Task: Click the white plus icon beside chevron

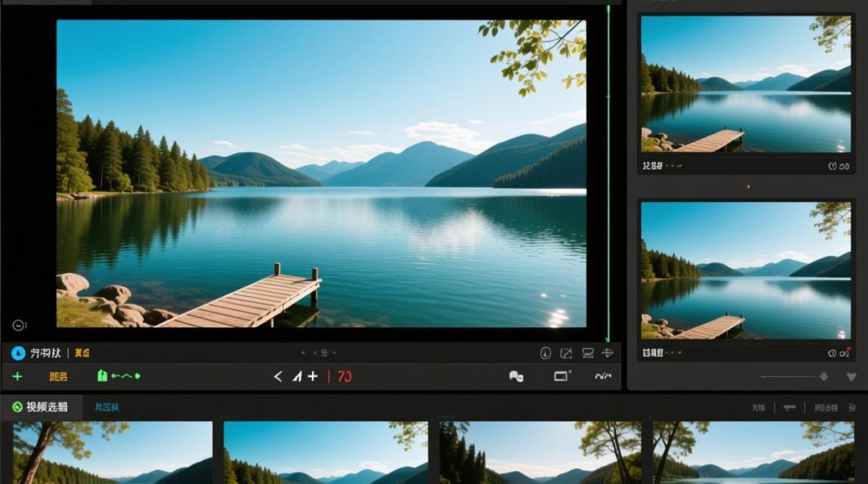Action: pyautogui.click(x=313, y=376)
